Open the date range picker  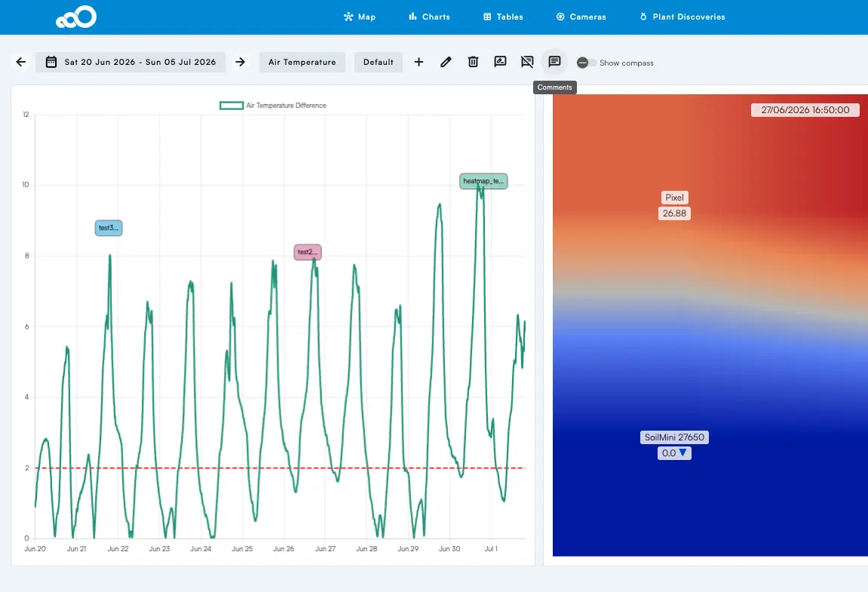tap(130, 62)
